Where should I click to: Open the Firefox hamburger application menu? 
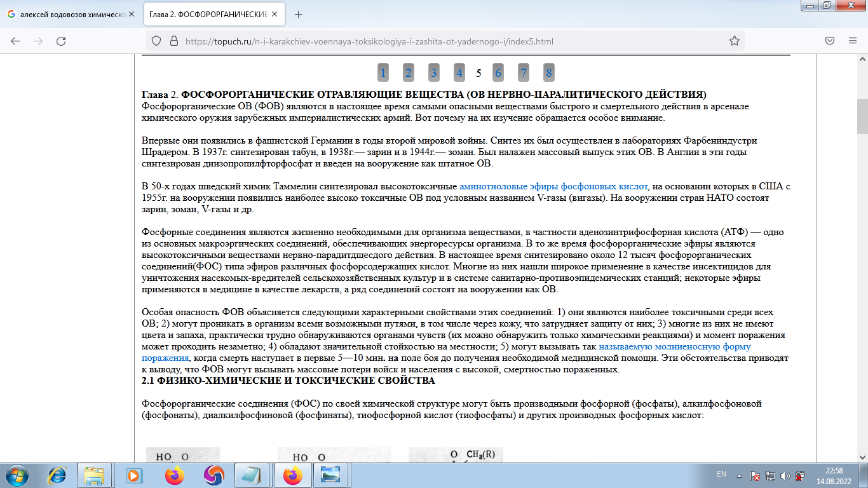[852, 41]
